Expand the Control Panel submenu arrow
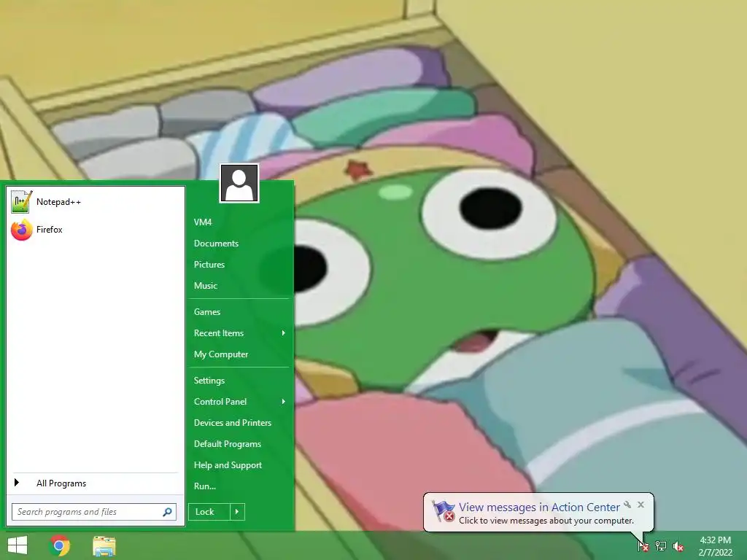This screenshot has width=747, height=560. pos(284,402)
